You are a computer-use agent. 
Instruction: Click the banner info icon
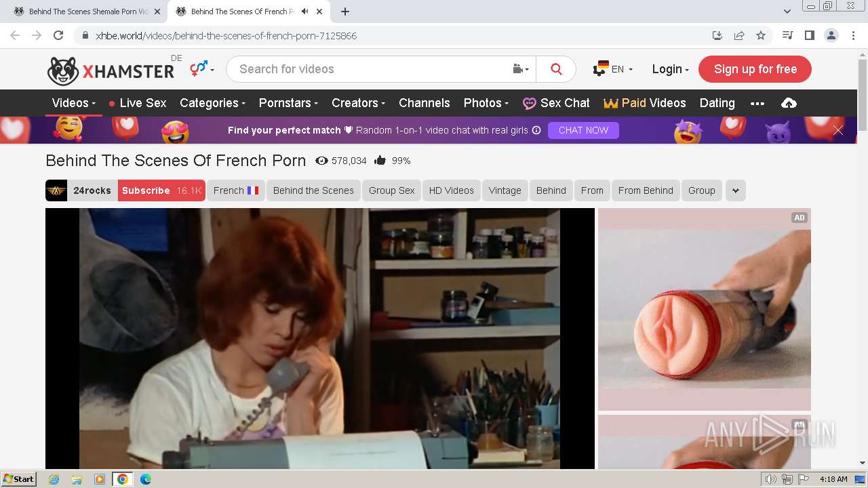pyautogui.click(x=536, y=130)
